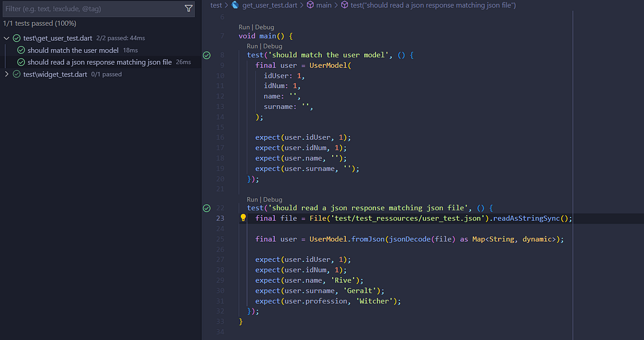Click Debug lens above 'should read a json response' test
This screenshot has width=644, height=340.
click(273, 200)
